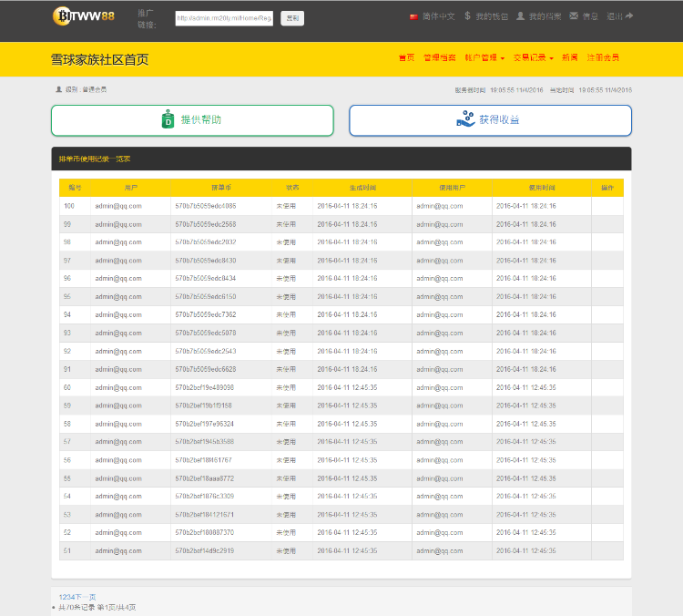This screenshot has width=683, height=616.
Task: Go to 首页 home menu item
Action: pos(406,57)
